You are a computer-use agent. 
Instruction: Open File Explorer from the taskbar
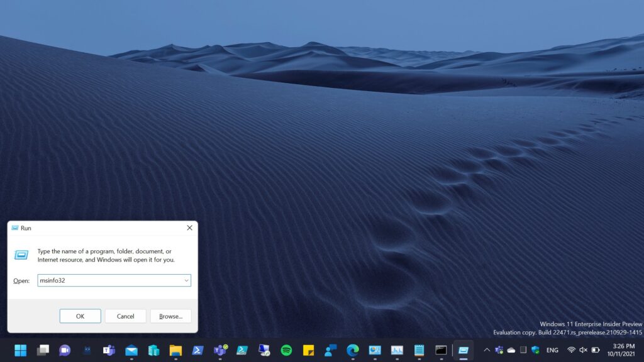(x=175, y=350)
